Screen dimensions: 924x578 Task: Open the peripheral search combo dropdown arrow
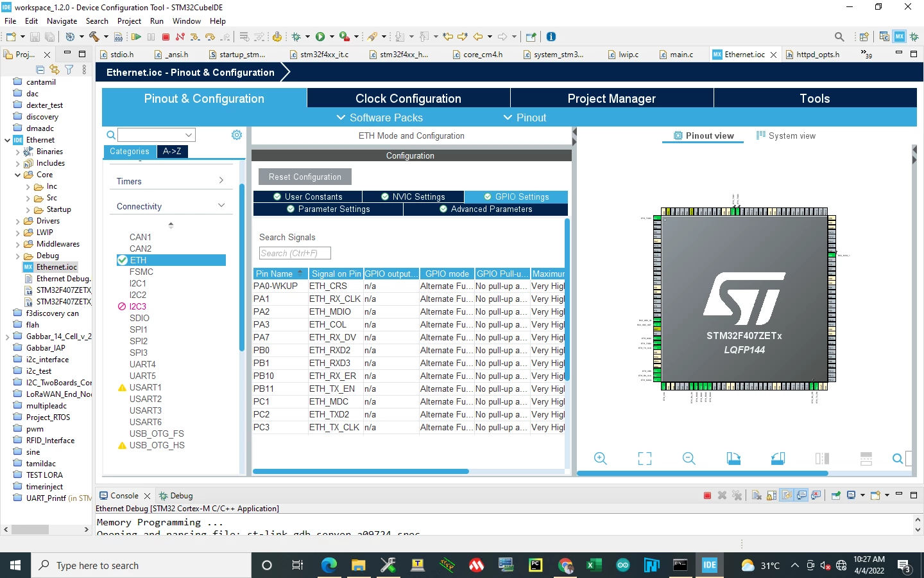click(x=189, y=135)
